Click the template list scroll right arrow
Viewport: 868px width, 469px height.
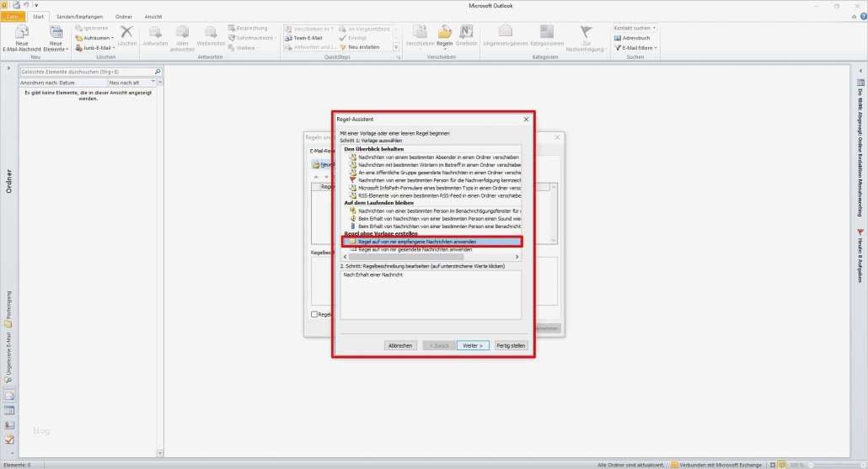coord(517,257)
